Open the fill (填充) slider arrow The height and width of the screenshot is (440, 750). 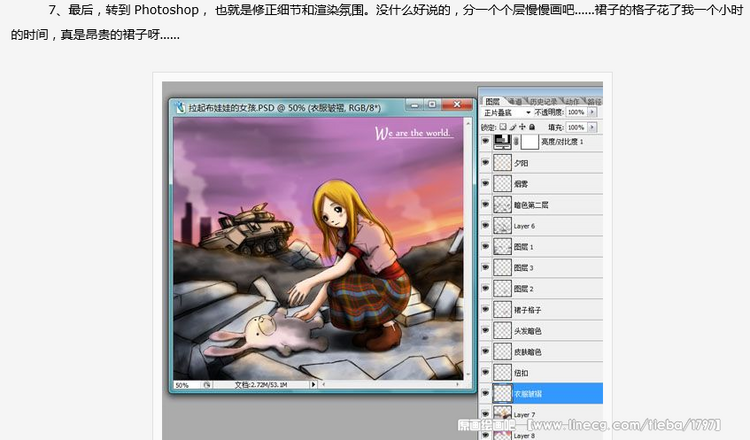[592, 127]
